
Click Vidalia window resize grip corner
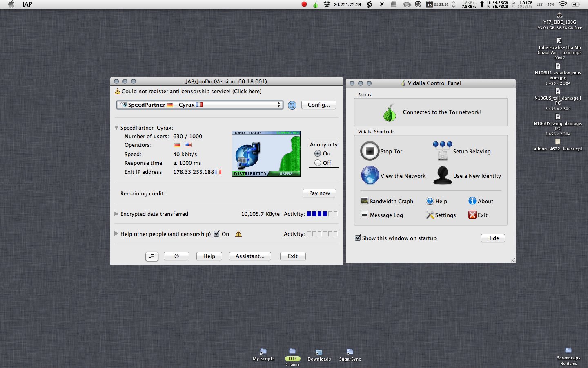513,260
